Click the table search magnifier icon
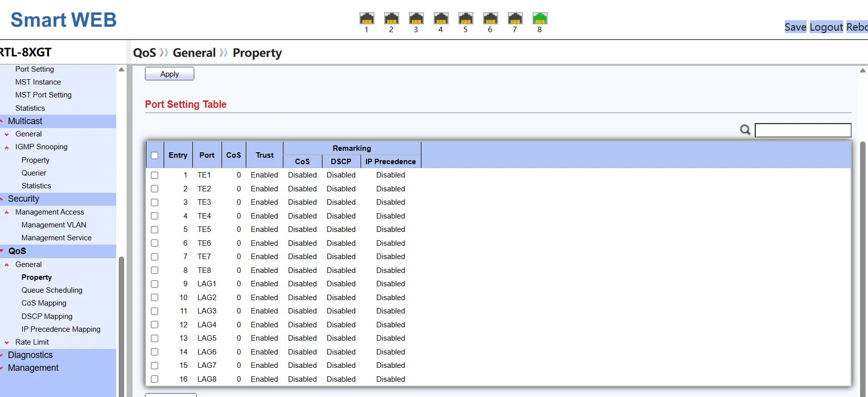This screenshot has height=397, width=868. [745, 130]
